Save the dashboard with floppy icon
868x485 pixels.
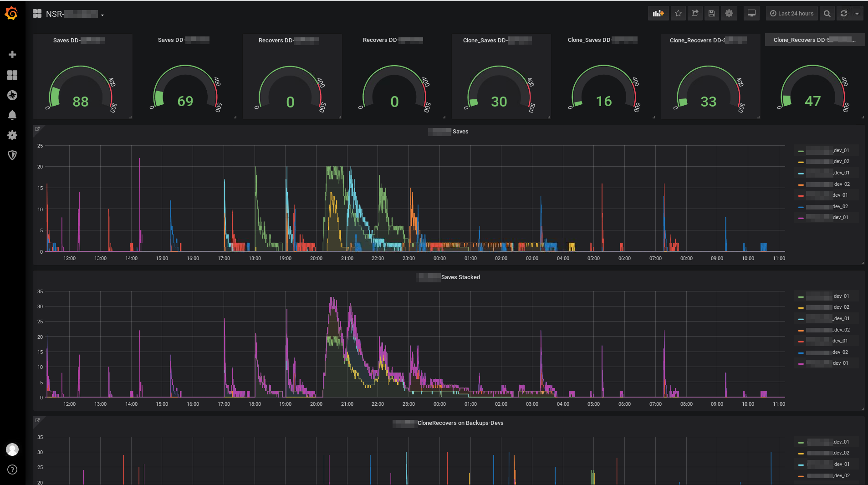tap(711, 14)
